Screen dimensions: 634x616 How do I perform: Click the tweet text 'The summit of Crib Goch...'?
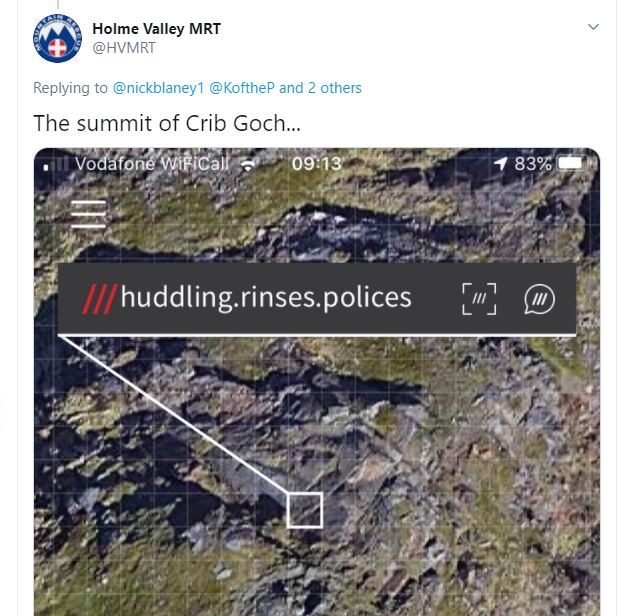(x=167, y=123)
